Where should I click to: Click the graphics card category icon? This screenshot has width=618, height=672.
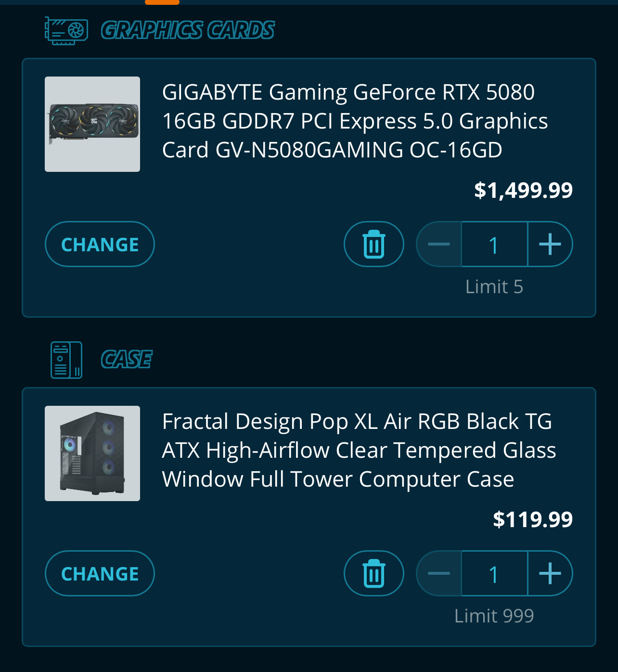coord(66,31)
